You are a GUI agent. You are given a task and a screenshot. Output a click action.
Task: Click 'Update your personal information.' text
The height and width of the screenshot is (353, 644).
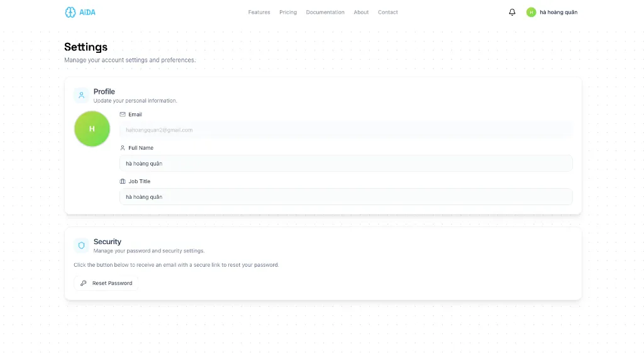click(x=135, y=101)
